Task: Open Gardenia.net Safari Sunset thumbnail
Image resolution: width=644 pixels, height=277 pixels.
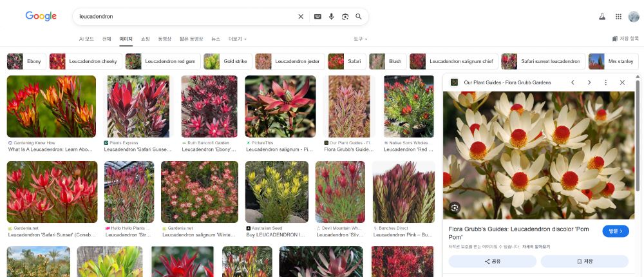Action: 52,192
